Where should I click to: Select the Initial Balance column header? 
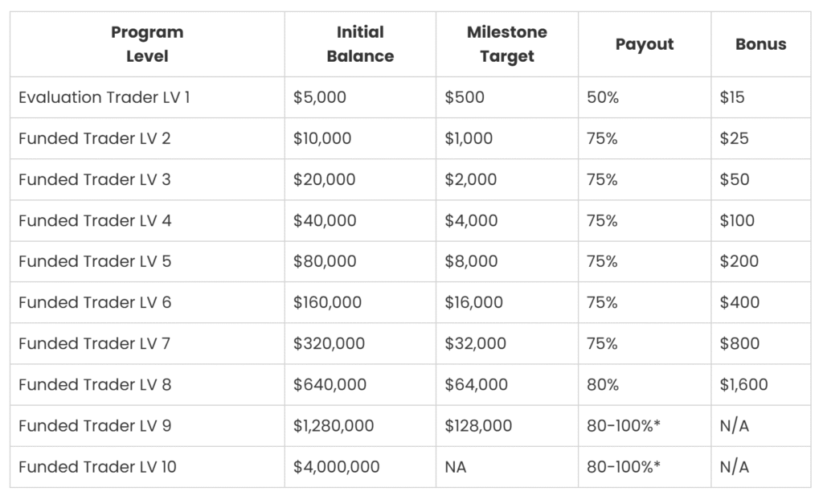(x=360, y=44)
